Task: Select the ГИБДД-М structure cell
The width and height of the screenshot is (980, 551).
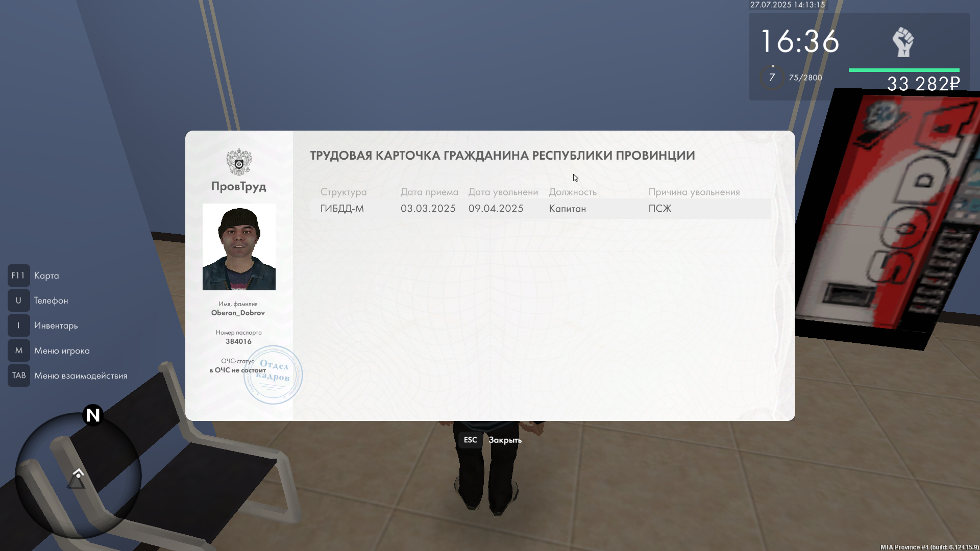Action: [342, 209]
